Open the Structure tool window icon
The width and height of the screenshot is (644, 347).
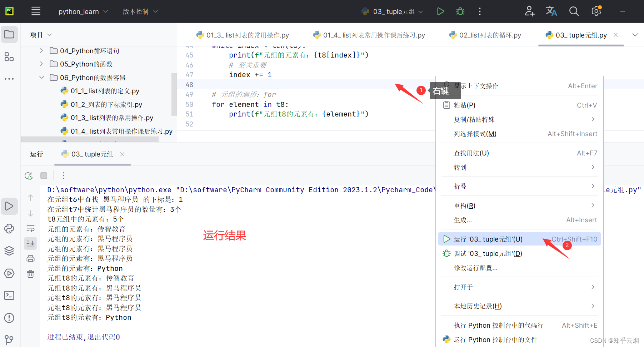tap(9, 57)
